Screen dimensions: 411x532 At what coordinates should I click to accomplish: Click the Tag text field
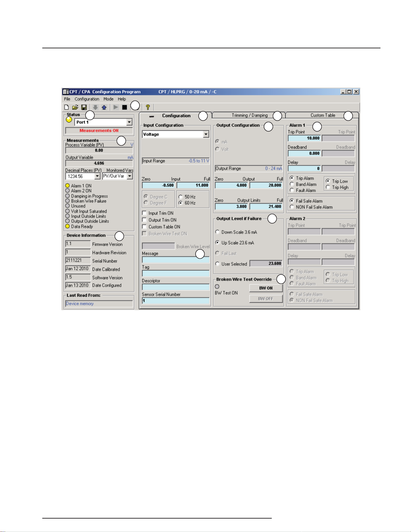[x=176, y=274]
